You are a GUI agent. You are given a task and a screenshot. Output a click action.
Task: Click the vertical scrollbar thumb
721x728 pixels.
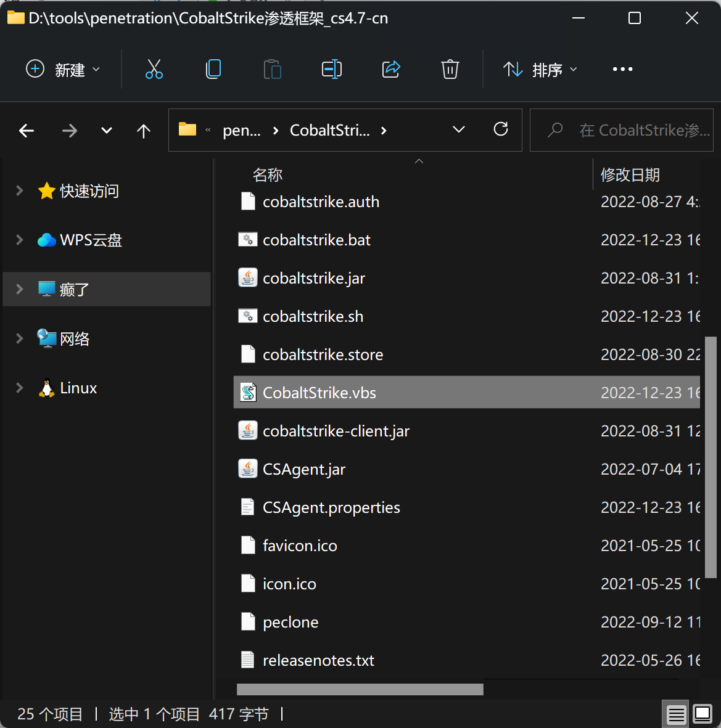tap(711, 457)
